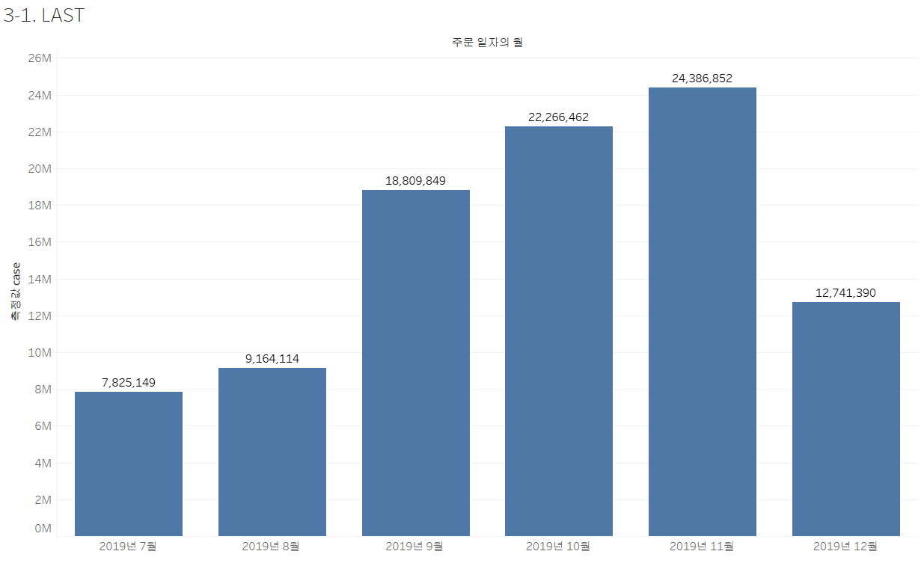Select the 2019년 11월 bar
This screenshot has width=924, height=566.
pyautogui.click(x=703, y=312)
